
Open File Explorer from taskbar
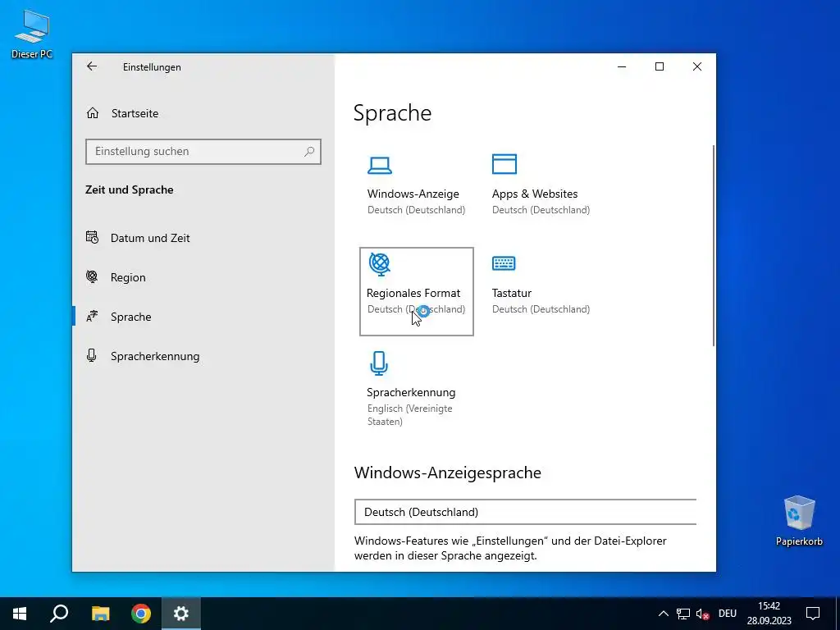(100, 614)
